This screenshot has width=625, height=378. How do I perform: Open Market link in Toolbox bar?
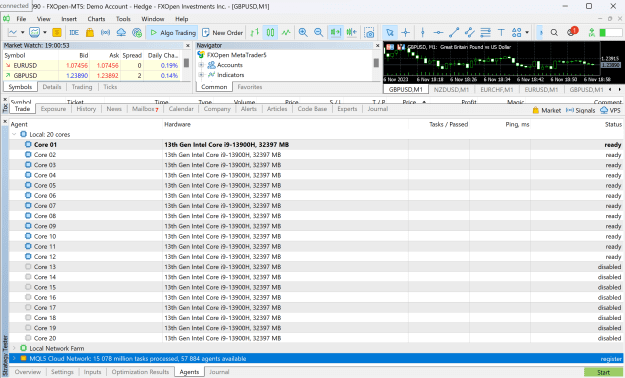(x=546, y=110)
